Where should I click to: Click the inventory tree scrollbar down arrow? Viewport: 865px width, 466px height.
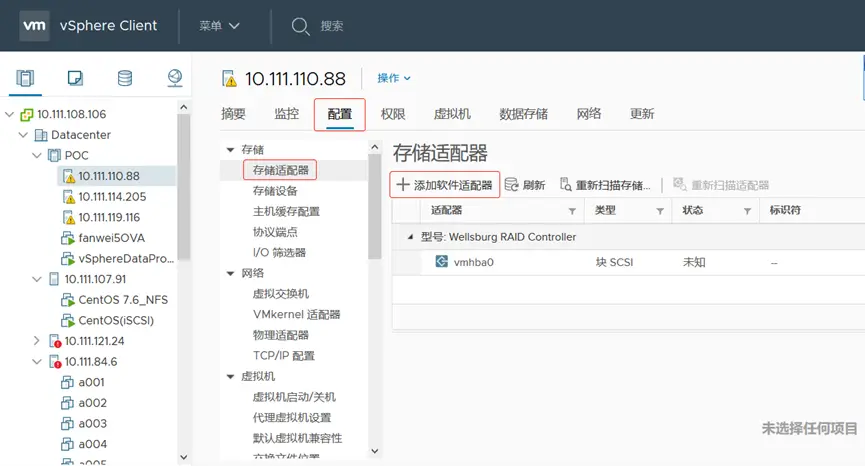click(x=184, y=457)
